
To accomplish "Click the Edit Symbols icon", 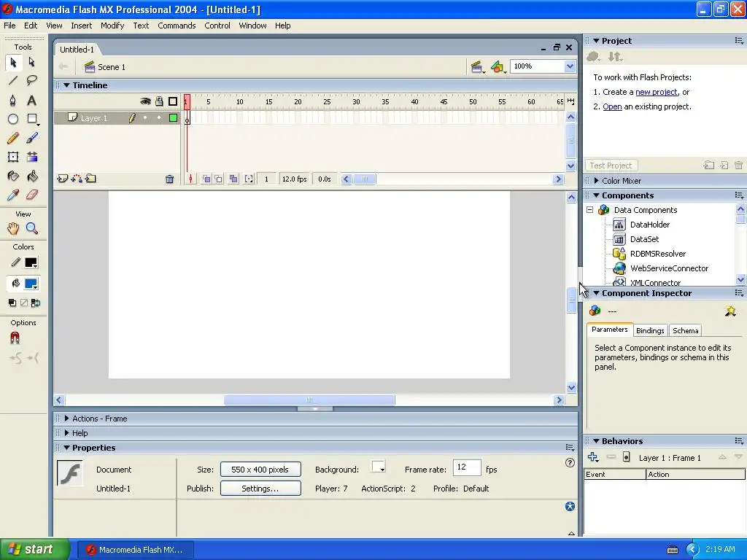I will 498,67.
